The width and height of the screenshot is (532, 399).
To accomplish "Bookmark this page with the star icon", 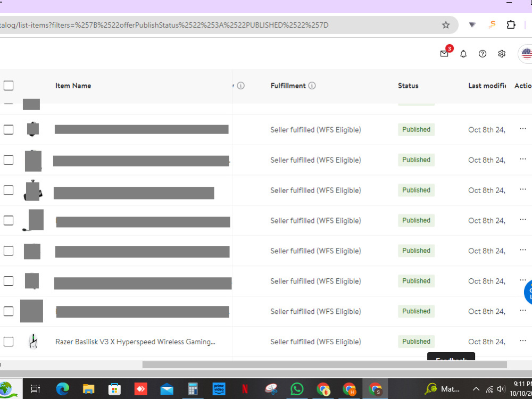I will coord(445,25).
